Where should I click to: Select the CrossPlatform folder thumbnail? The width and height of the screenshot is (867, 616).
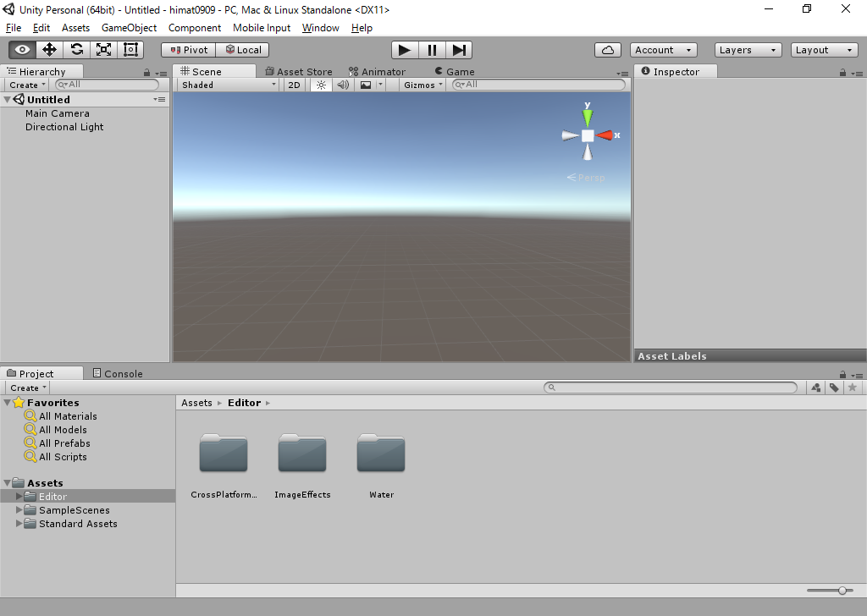click(x=224, y=453)
